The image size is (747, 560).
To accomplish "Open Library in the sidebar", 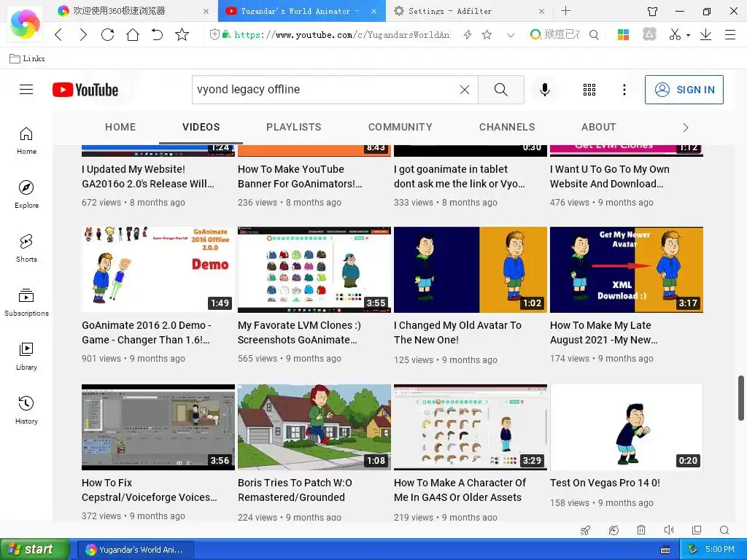I will click(x=26, y=357).
